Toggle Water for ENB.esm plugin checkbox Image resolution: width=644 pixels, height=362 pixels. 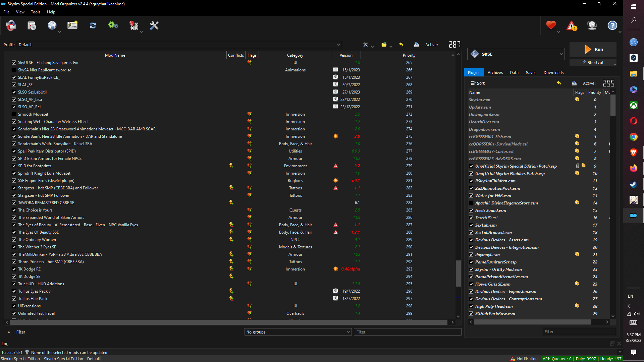tap(471, 195)
